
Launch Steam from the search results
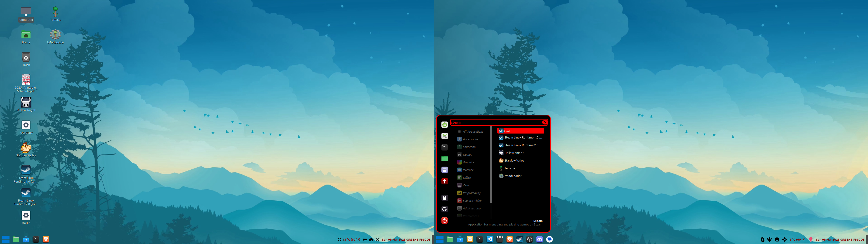point(520,130)
